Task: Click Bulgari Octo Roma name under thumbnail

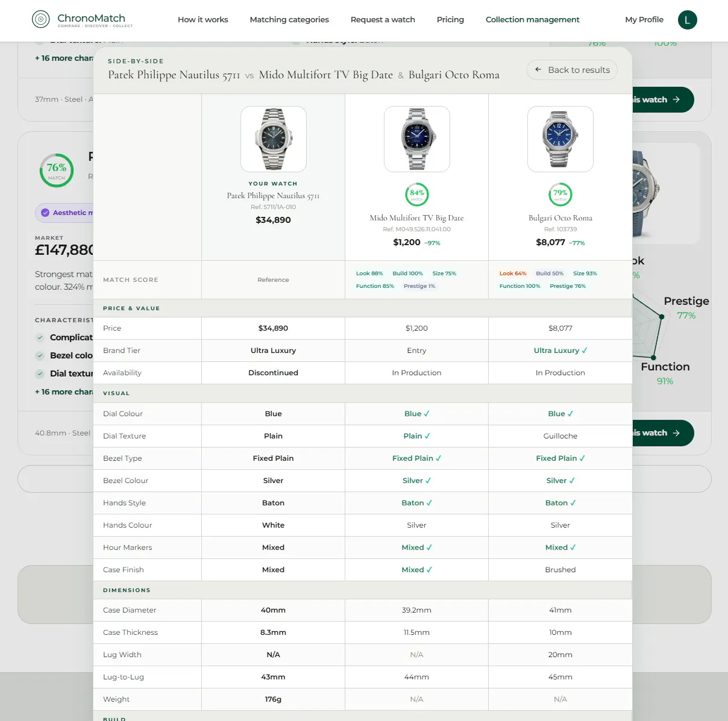Action: click(560, 218)
